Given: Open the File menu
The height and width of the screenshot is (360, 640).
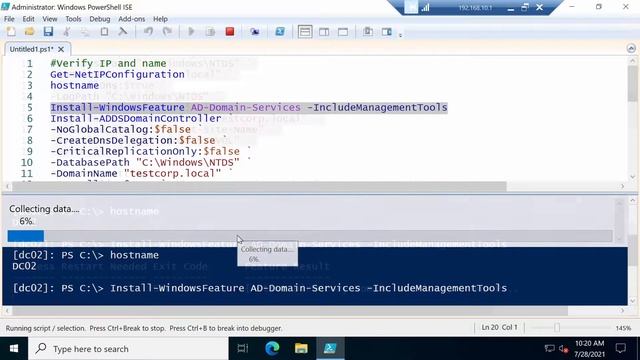Looking at the screenshot, I should coord(9,19).
